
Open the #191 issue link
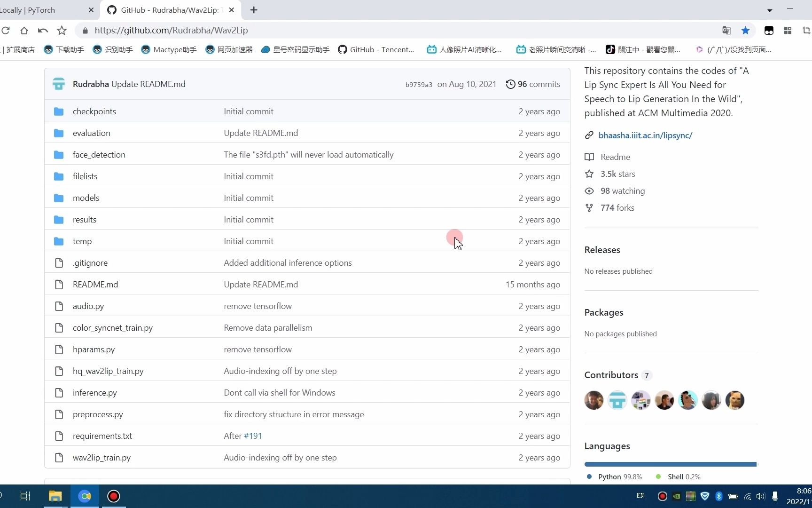pyautogui.click(x=253, y=436)
